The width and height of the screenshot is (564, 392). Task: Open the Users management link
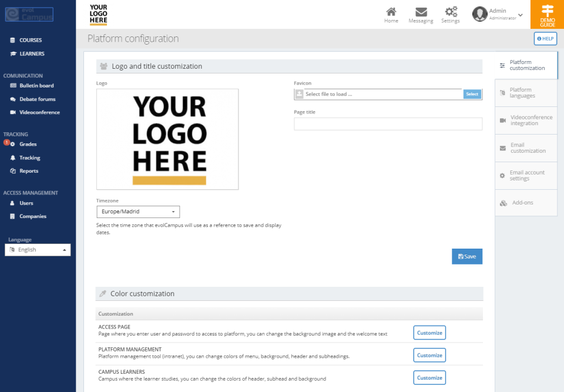point(26,203)
